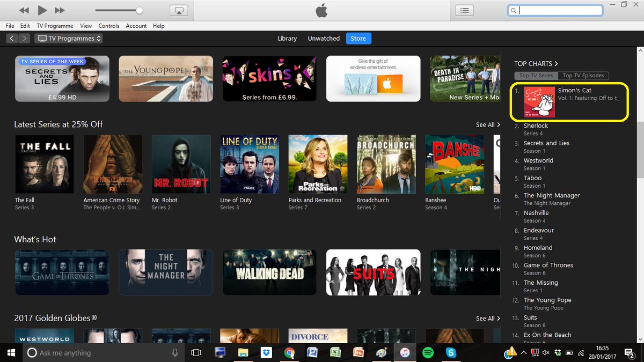This screenshot has height=362, width=644.
Task: Open the TV Programmes media dropdown
Action: 69,39
